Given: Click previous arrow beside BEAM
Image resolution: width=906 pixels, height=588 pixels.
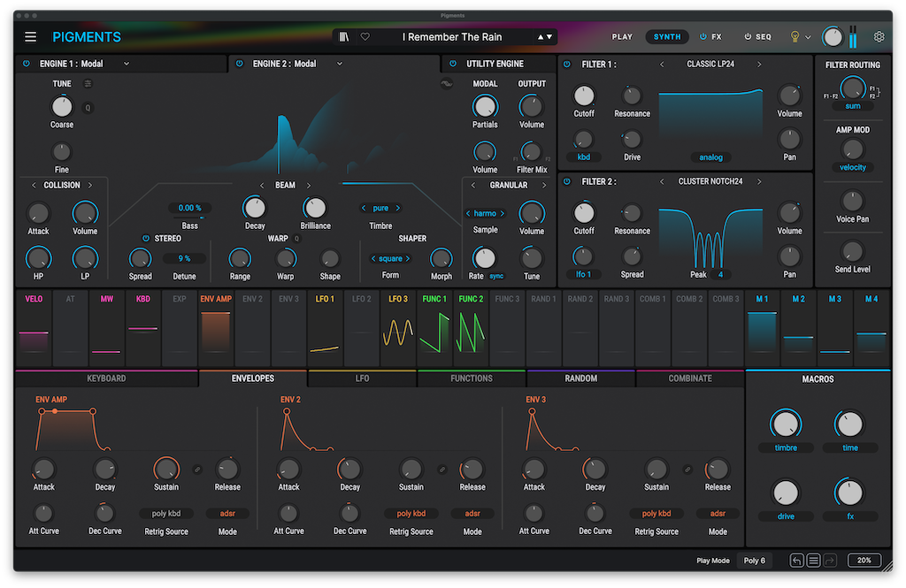Looking at the screenshot, I should coord(262,186).
